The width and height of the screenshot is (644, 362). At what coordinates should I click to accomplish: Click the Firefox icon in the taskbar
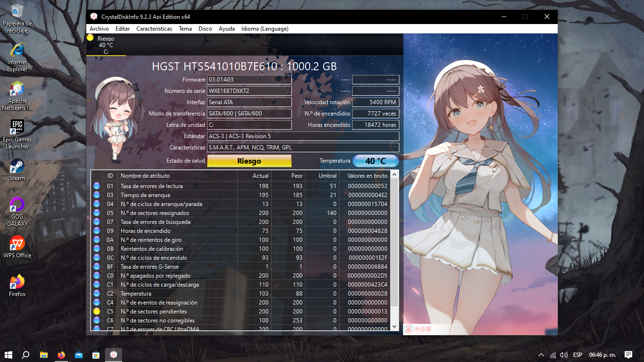[61, 354]
